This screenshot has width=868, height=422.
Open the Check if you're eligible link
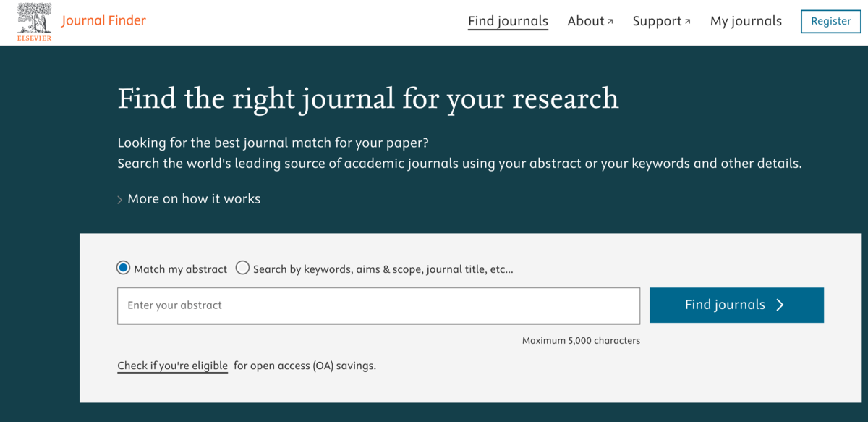click(x=173, y=366)
